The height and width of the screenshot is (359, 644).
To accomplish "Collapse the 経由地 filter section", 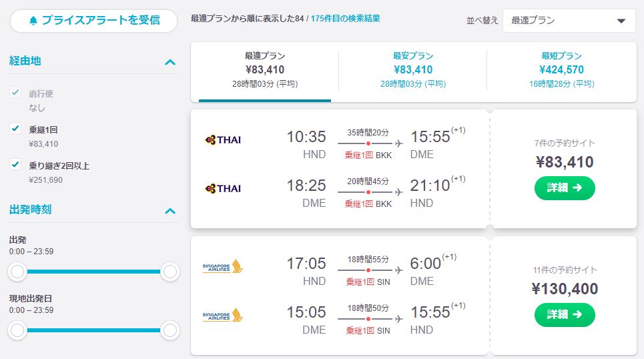I will click(170, 63).
